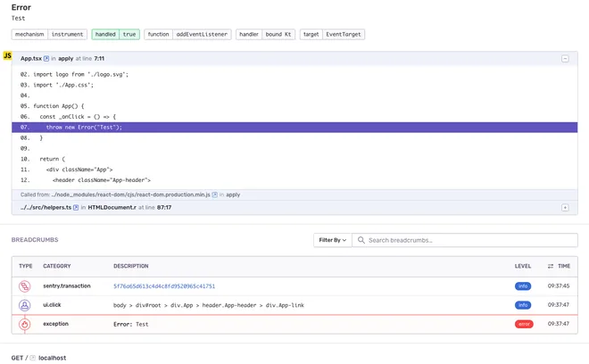
Task: Click the info badge on sentry.transaction row
Action: pyautogui.click(x=523, y=285)
